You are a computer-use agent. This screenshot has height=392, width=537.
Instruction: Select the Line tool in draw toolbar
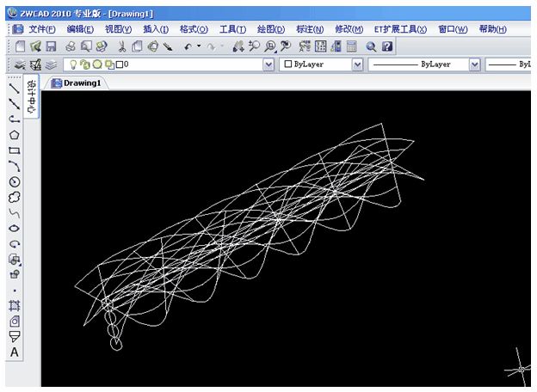point(14,88)
